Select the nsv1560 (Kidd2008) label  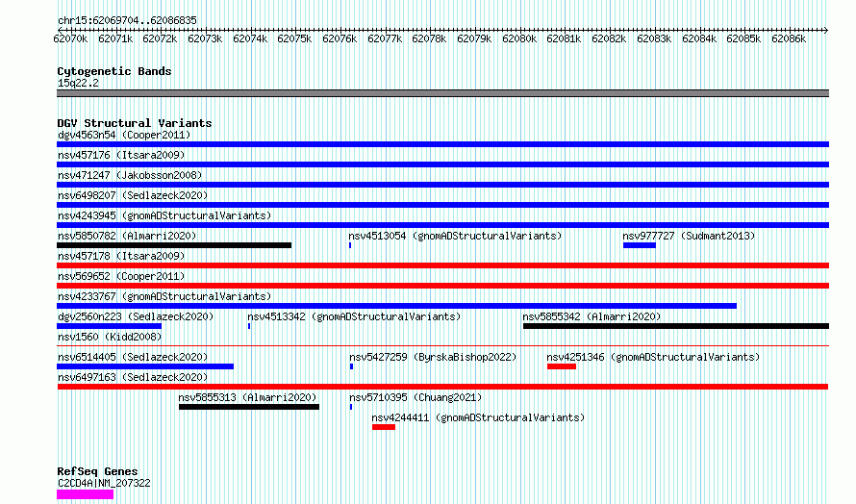[110, 337]
